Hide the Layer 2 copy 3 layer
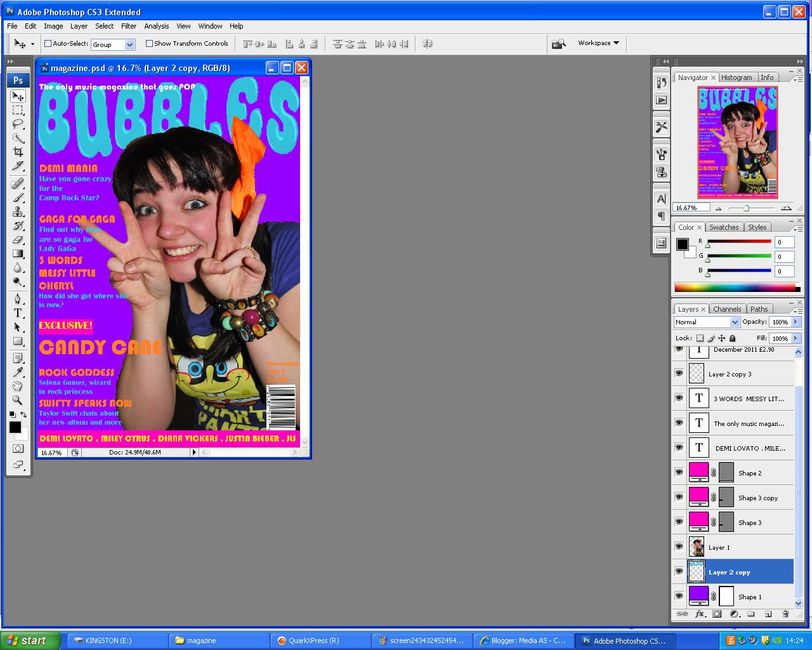Image resolution: width=812 pixels, height=650 pixels. tap(679, 373)
